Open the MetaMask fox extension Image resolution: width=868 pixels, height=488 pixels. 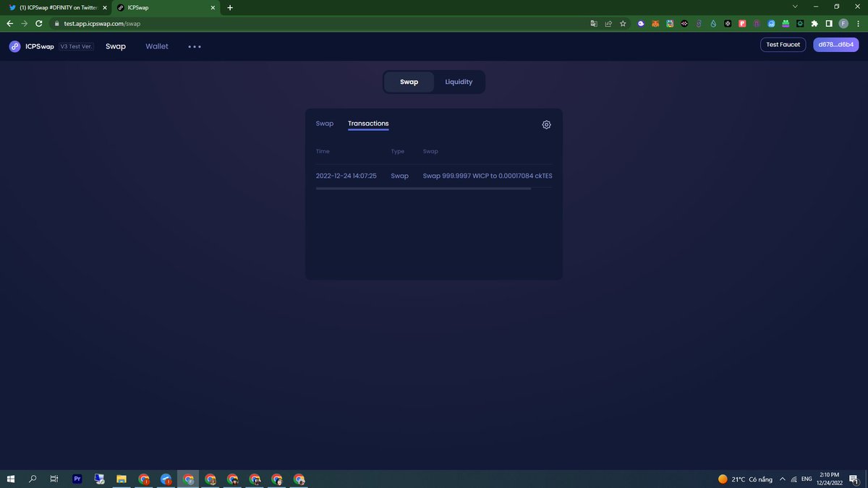tap(655, 23)
